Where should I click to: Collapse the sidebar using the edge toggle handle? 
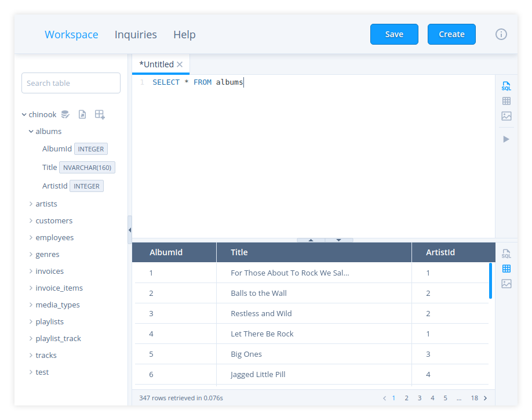coord(129,230)
